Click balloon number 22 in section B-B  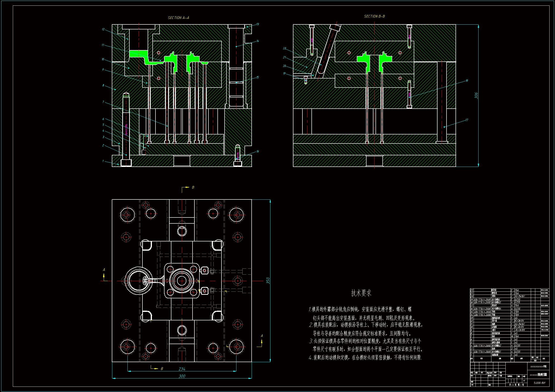tap(285, 49)
